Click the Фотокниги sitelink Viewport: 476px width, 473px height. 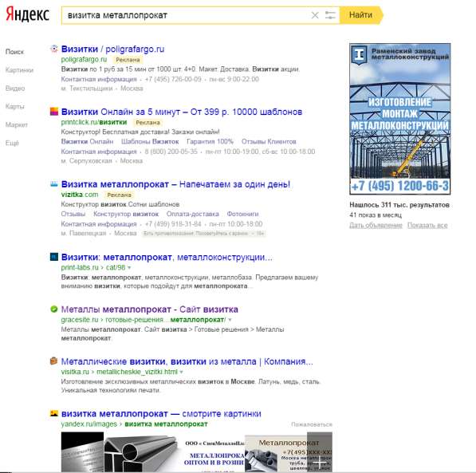point(242,214)
